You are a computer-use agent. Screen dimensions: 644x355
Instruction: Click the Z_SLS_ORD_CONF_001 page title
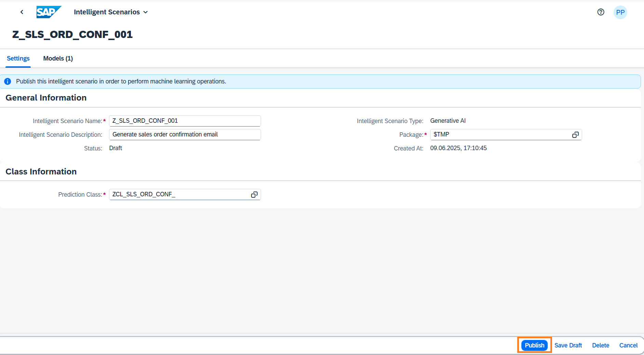click(72, 35)
